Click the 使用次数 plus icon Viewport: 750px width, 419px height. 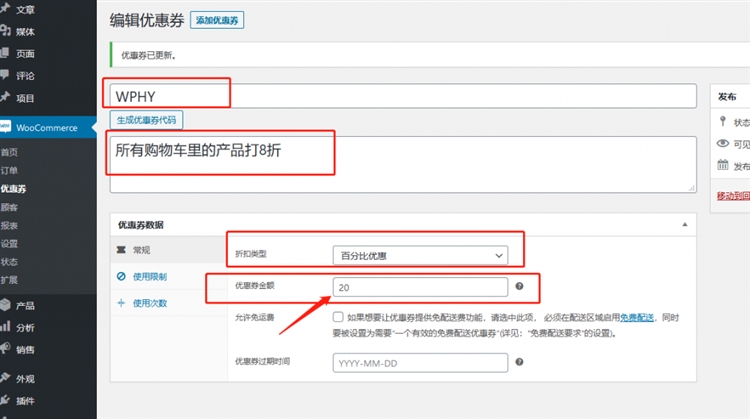coord(121,303)
